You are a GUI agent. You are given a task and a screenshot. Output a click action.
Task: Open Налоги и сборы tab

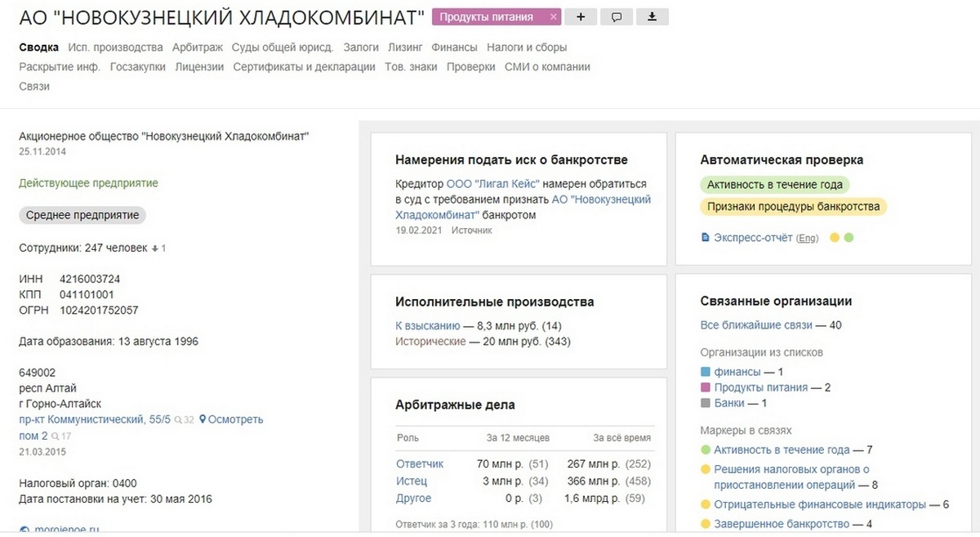[527, 47]
